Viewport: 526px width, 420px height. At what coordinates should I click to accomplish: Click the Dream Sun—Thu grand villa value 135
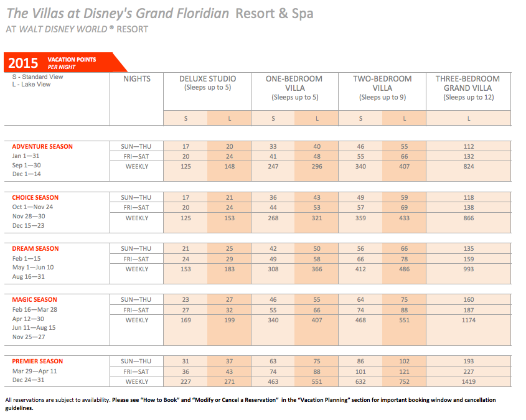(x=469, y=249)
